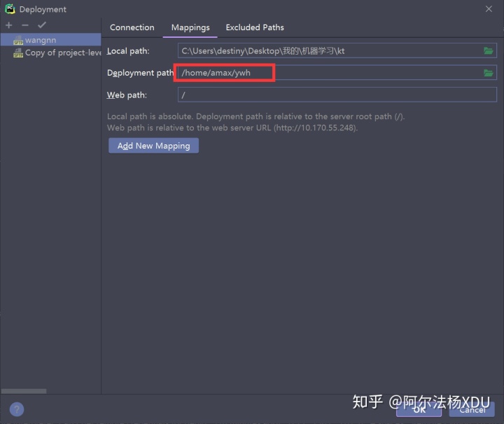
Task: Click the 'Web path:' label
Action: pos(127,95)
